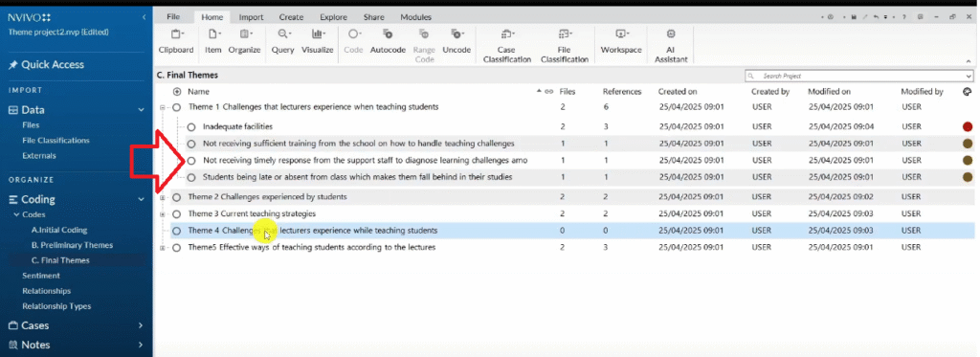Screen dimensions: 980x357
Task: Click the red color dot for Inadequate facilities
Action: point(968,127)
